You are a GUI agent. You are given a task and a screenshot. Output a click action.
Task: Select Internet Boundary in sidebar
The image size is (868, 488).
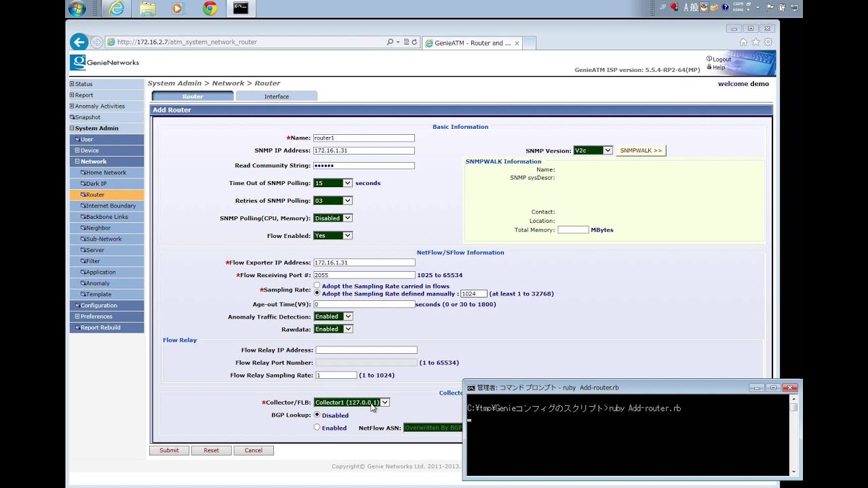coord(106,206)
